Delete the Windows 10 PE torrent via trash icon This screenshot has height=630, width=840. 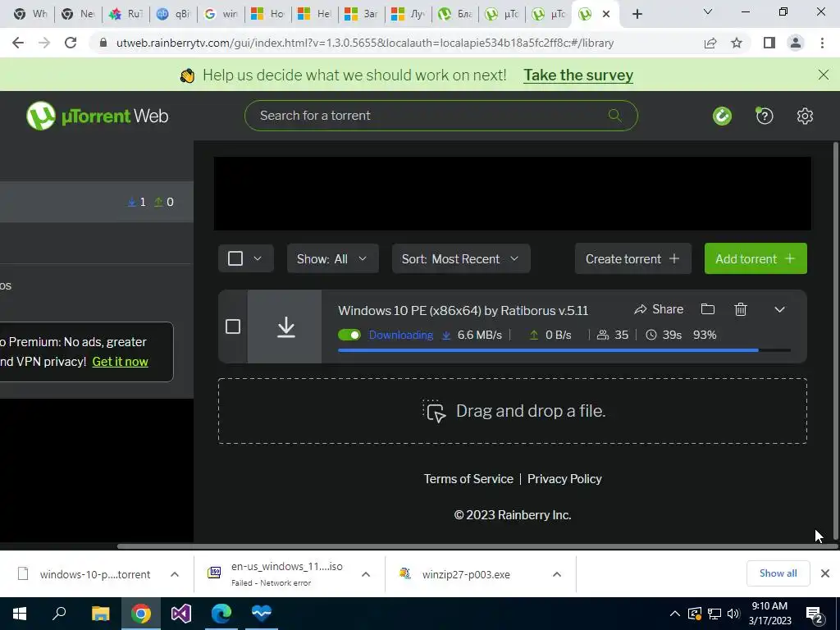point(741,309)
